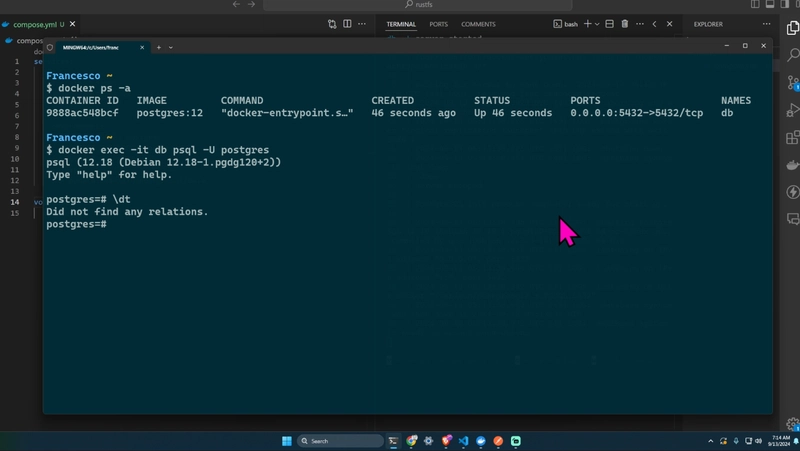Switch to TERMINAL panel tab
The height and width of the screenshot is (451, 800).
click(x=401, y=24)
